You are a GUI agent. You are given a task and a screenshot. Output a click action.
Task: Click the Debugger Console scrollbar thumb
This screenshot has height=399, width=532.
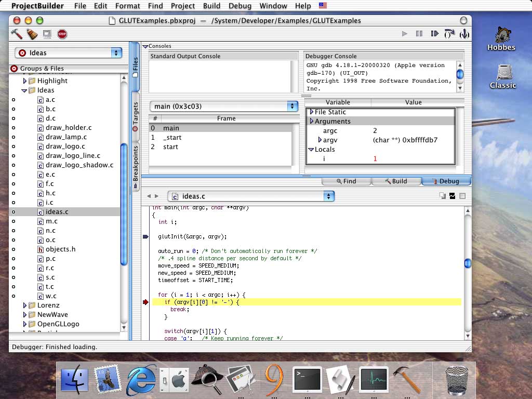[x=460, y=74]
